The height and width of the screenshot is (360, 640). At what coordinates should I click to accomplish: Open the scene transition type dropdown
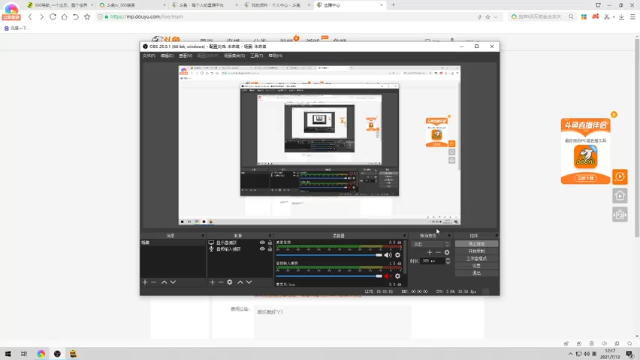(431, 244)
